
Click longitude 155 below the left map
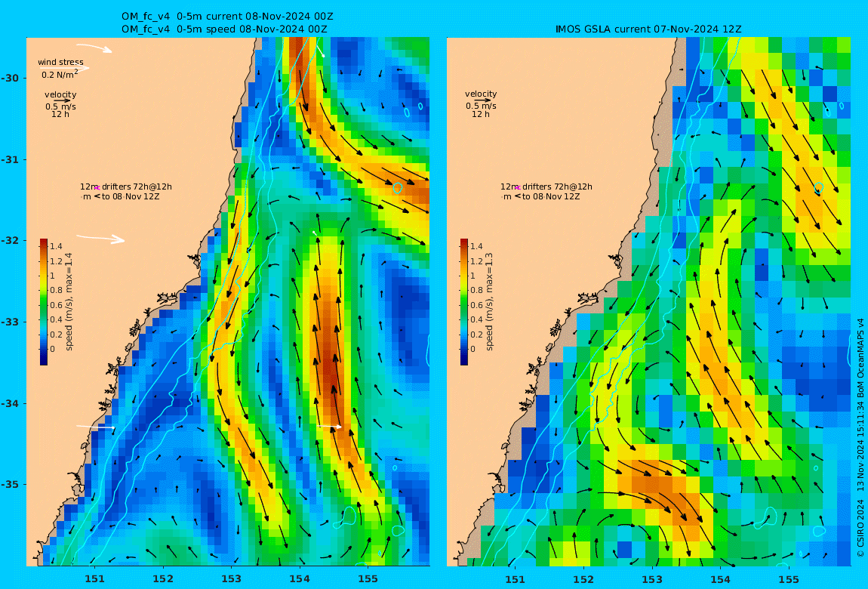[x=368, y=579]
